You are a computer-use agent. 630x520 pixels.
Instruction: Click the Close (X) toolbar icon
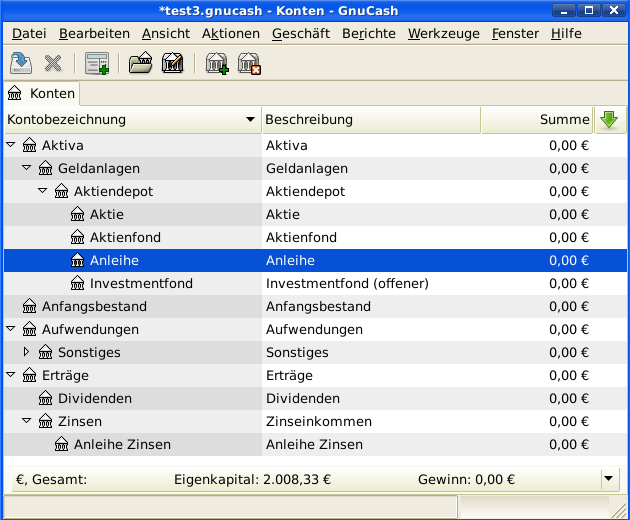click(x=53, y=64)
